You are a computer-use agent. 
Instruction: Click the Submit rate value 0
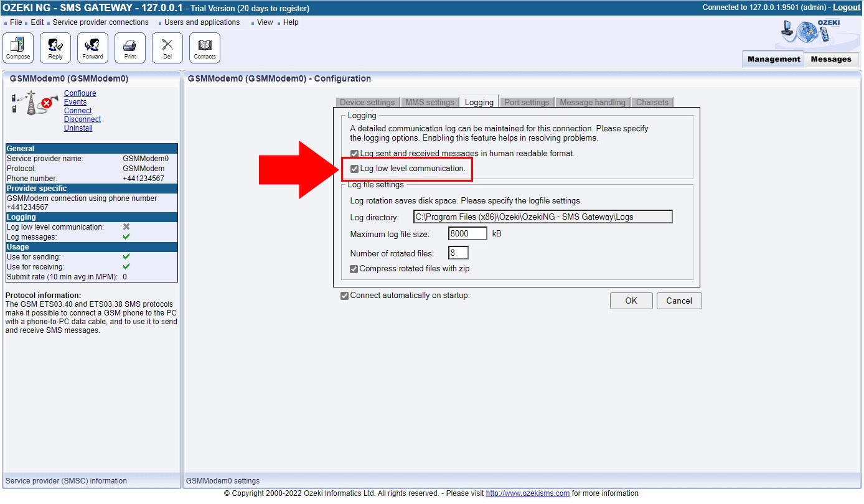click(x=124, y=277)
